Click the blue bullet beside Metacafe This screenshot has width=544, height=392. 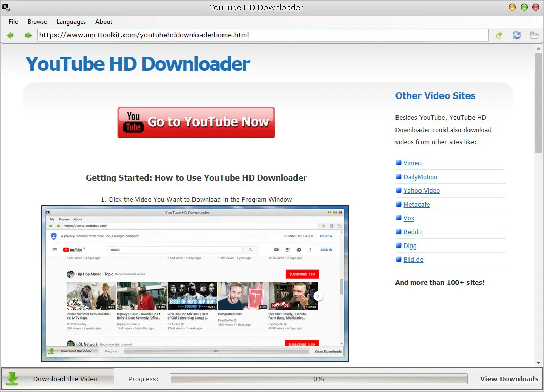[x=399, y=204]
